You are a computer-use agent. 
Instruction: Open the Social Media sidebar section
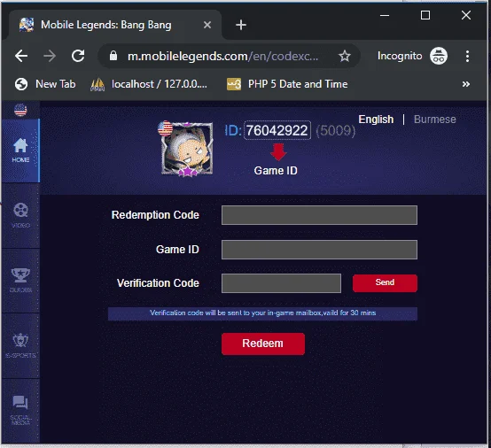tap(20, 411)
